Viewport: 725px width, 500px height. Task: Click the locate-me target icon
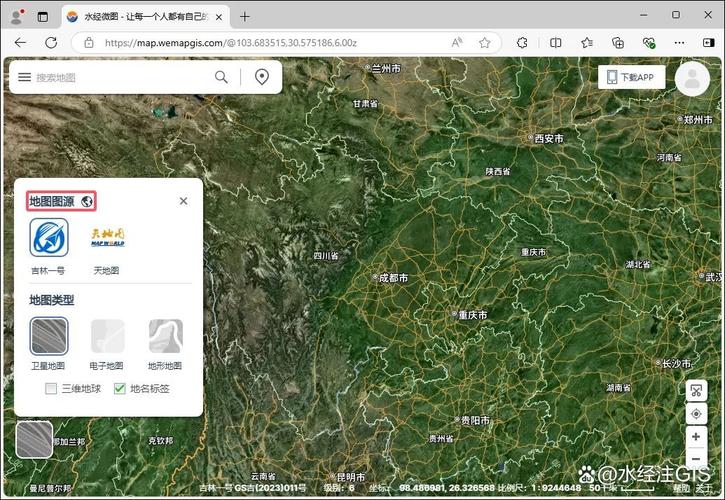(696, 414)
